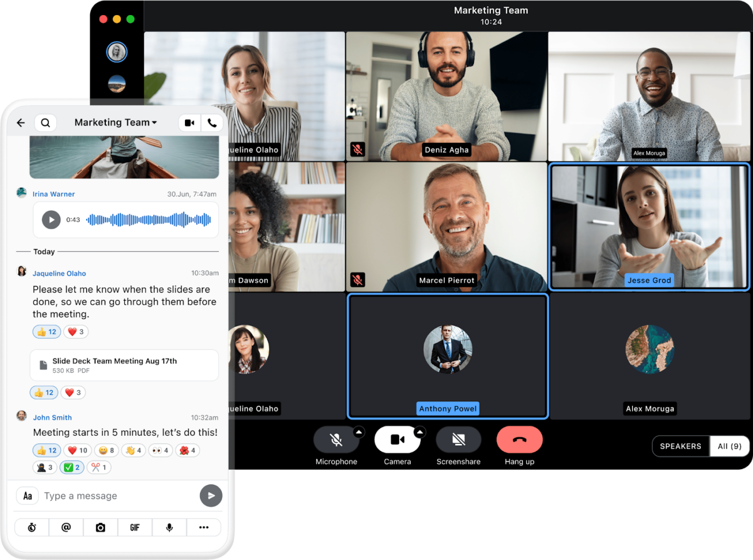Toggle waving hand 4 reaction
The width and height of the screenshot is (753, 560).
point(133,450)
